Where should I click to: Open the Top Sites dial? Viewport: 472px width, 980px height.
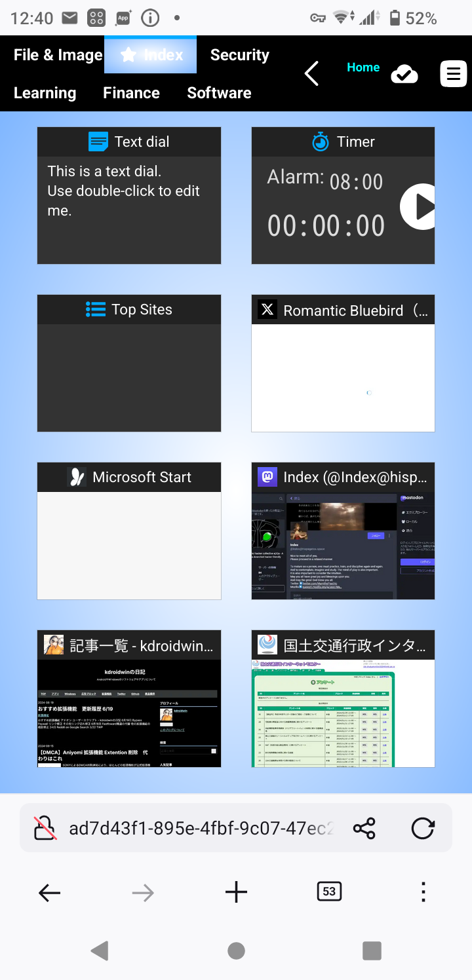click(129, 363)
